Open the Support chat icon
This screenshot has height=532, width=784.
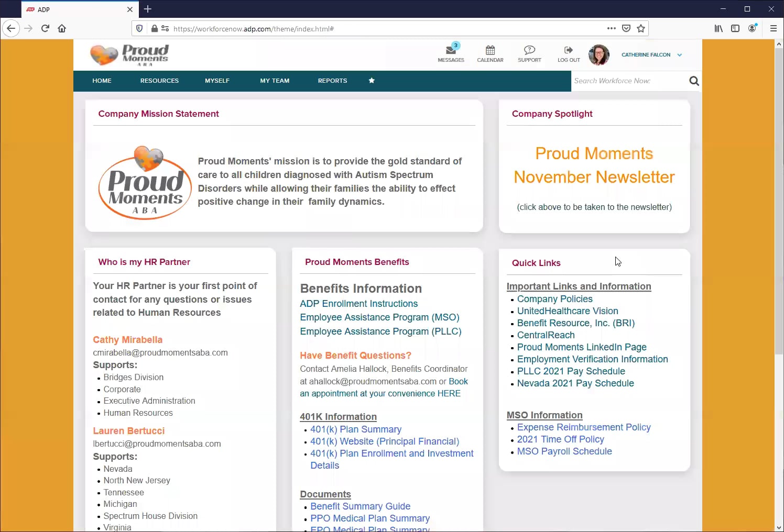coord(529,50)
